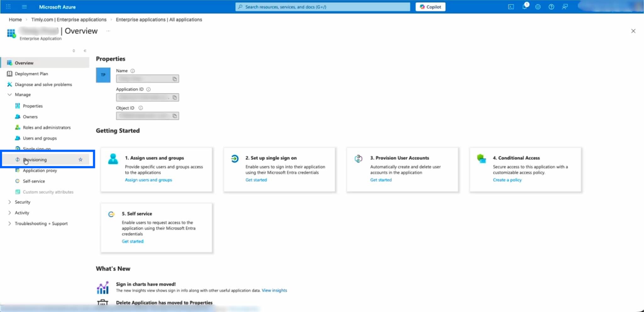Click Get started under Self service
The width and height of the screenshot is (644, 312).
coord(132,241)
